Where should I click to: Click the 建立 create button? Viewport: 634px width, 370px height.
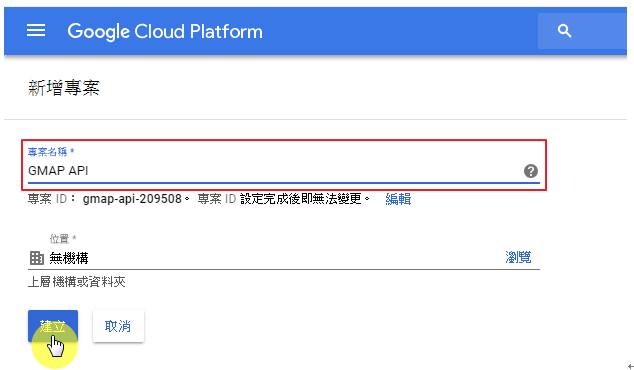(53, 326)
